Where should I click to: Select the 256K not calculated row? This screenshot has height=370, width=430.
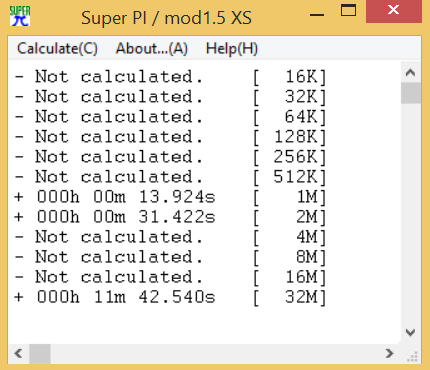click(171, 157)
